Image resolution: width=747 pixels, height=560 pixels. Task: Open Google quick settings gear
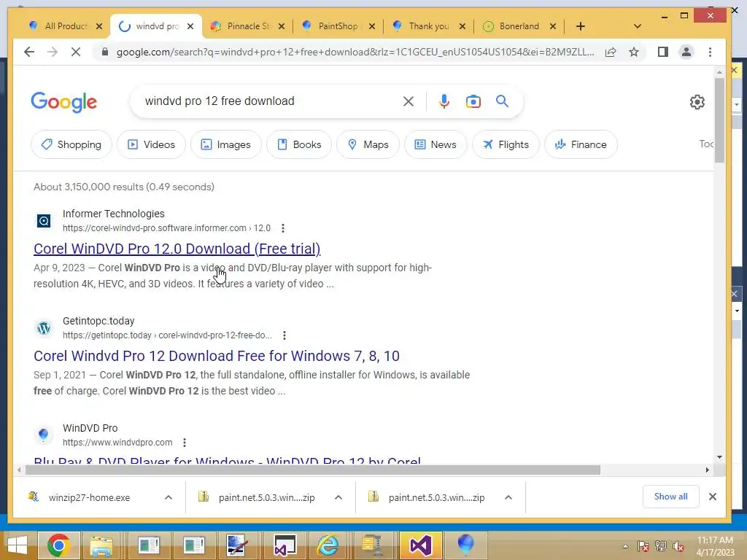point(697,102)
